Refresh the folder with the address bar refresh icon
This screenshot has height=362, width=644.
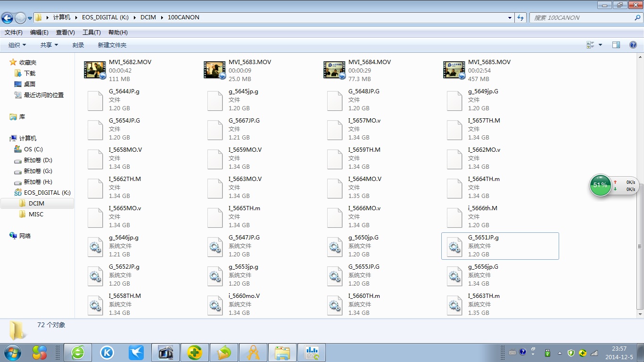(520, 17)
